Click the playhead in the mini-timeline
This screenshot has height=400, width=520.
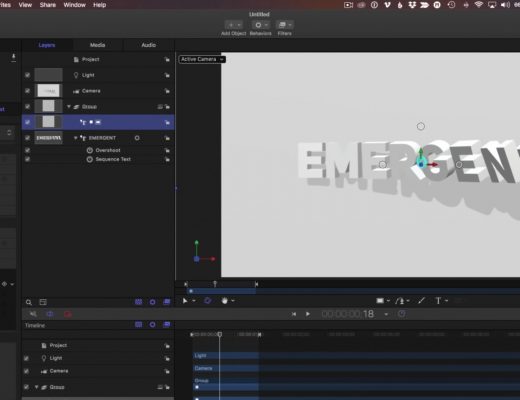click(215, 284)
